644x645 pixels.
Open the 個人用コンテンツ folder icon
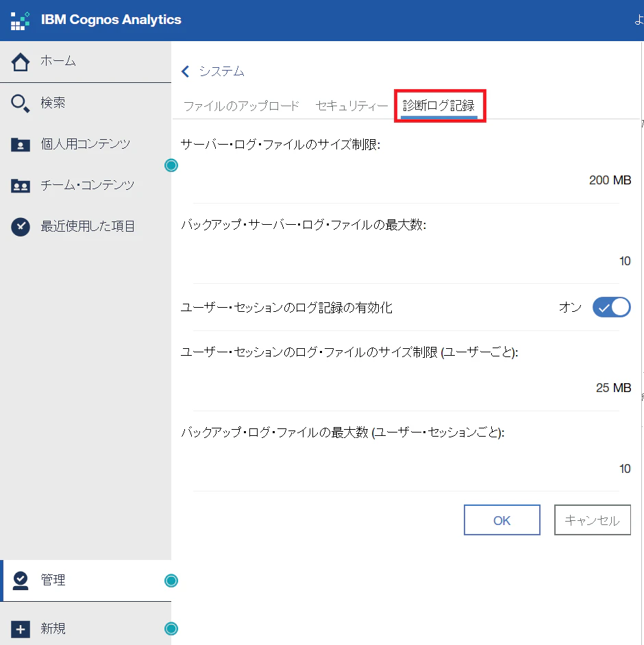pos(20,145)
